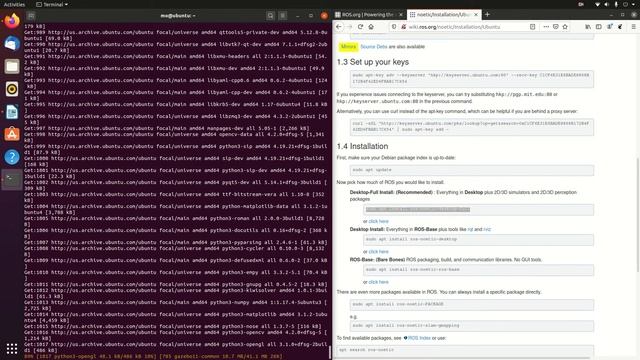640x360 pixels.
Task: Click the Firefox page vertical scrollbar
Action: (x=637, y=215)
